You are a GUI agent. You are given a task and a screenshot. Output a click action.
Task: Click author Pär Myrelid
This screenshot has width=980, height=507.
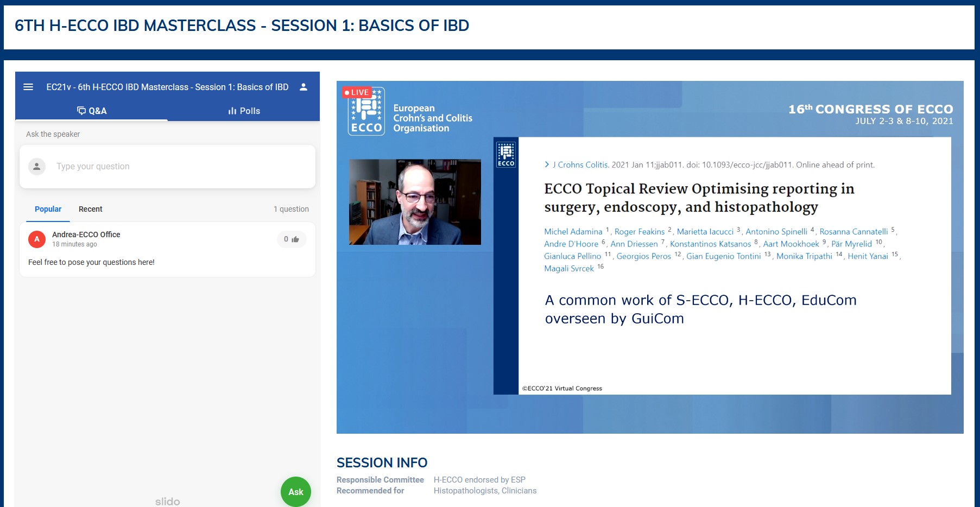(x=851, y=244)
